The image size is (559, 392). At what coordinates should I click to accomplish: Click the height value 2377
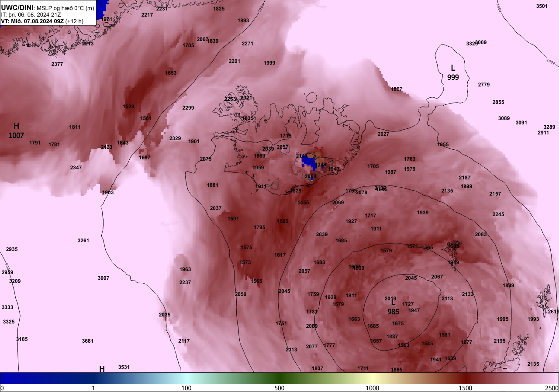point(57,64)
